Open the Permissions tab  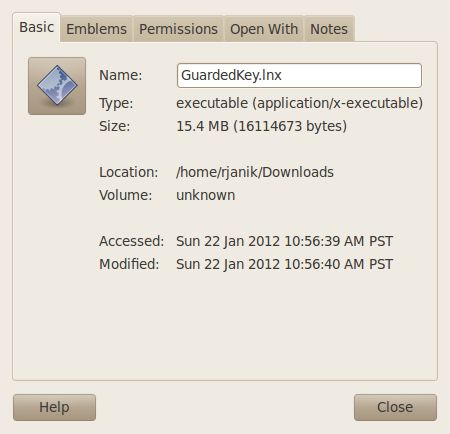[x=178, y=29]
